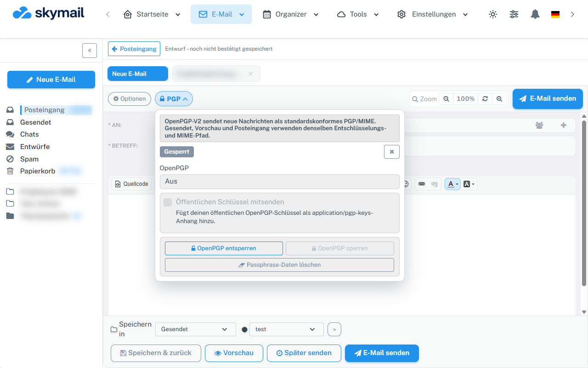Click the German flag language icon
This screenshot has width=588, height=368.
(555, 14)
